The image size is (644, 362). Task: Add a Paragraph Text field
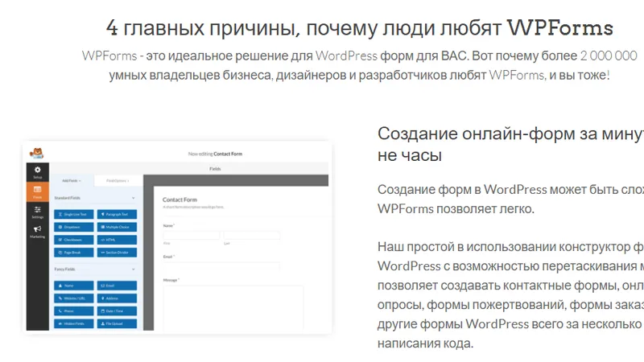pyautogui.click(x=117, y=214)
